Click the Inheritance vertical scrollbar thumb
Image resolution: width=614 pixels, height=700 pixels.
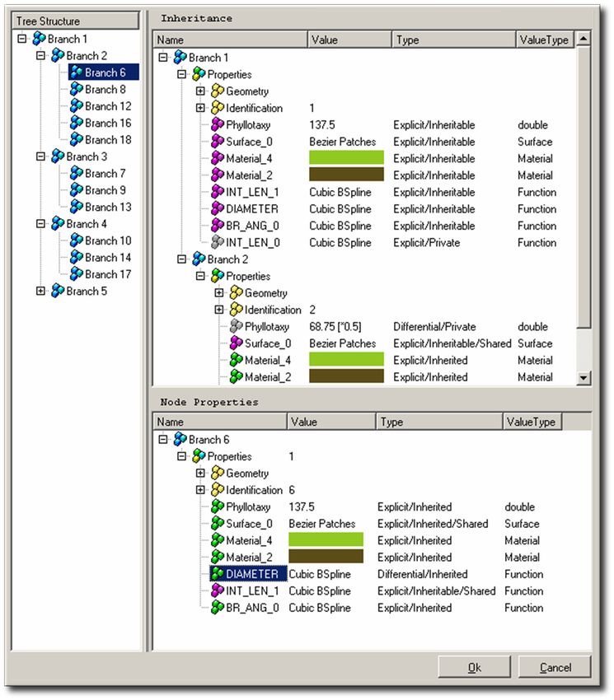click(584, 188)
